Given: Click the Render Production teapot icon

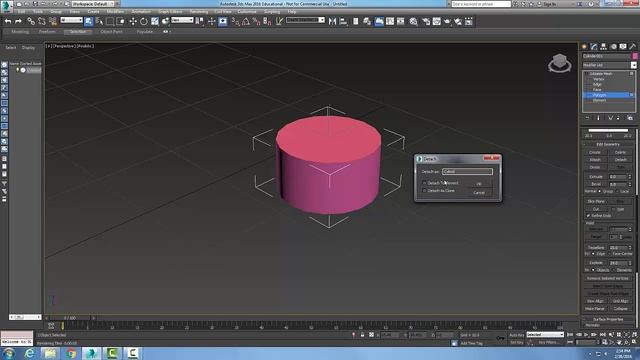Looking at the screenshot, I should tap(447, 21).
